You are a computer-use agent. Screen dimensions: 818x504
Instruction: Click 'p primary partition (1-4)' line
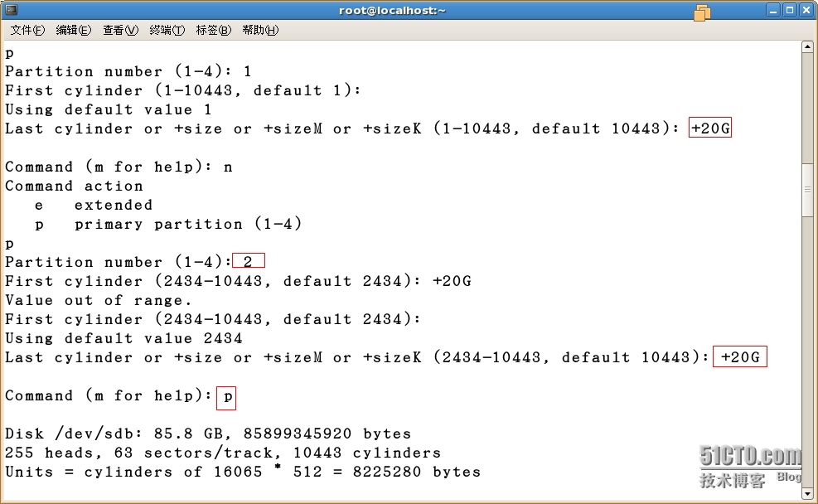click(168, 225)
